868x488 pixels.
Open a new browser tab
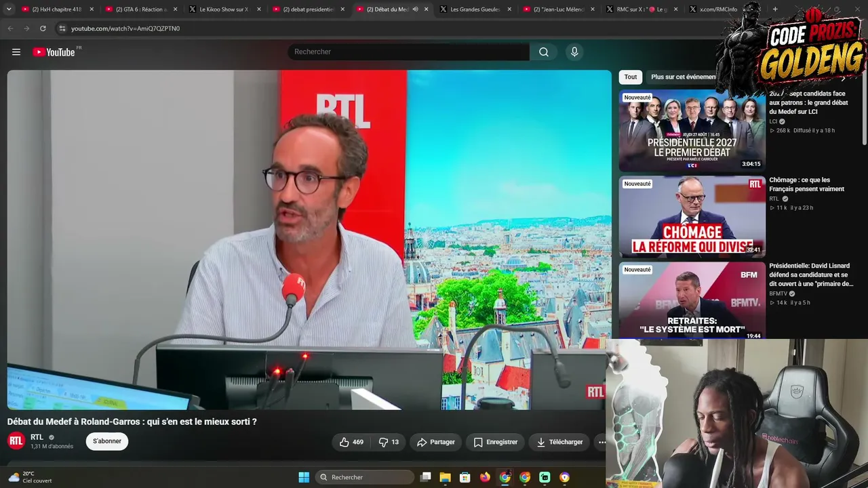tap(775, 9)
